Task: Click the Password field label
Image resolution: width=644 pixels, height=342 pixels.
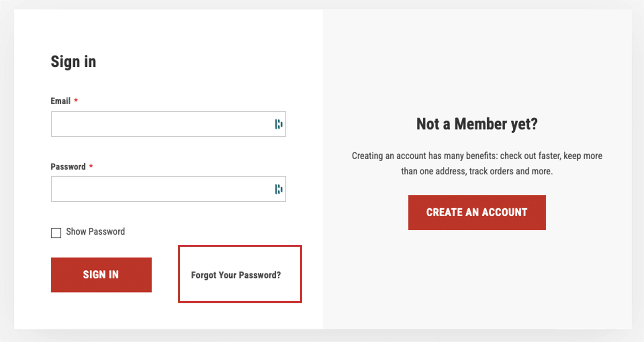Action: pyautogui.click(x=68, y=167)
